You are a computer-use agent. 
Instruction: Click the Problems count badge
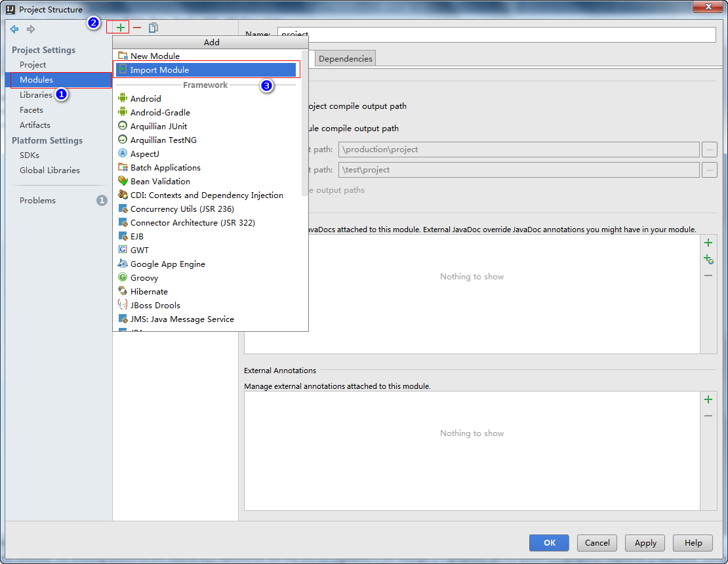click(102, 201)
